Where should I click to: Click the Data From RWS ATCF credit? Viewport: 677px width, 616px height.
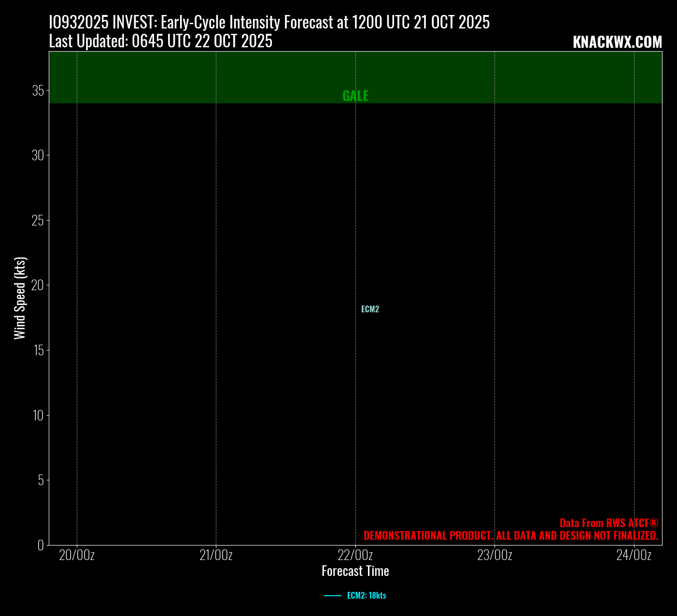[608, 523]
